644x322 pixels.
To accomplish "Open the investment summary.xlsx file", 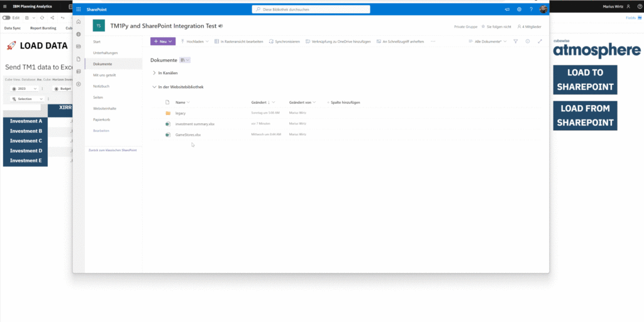I will pos(194,124).
